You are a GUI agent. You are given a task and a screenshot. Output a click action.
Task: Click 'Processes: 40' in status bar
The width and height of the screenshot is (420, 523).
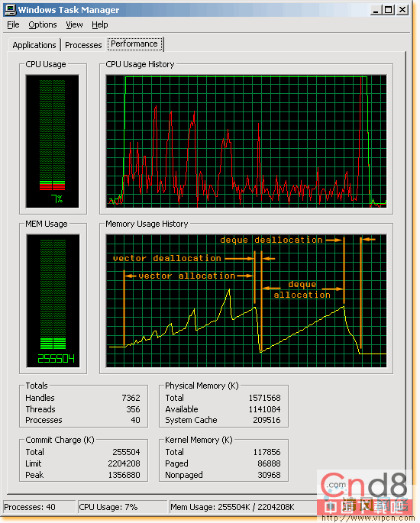point(30,507)
